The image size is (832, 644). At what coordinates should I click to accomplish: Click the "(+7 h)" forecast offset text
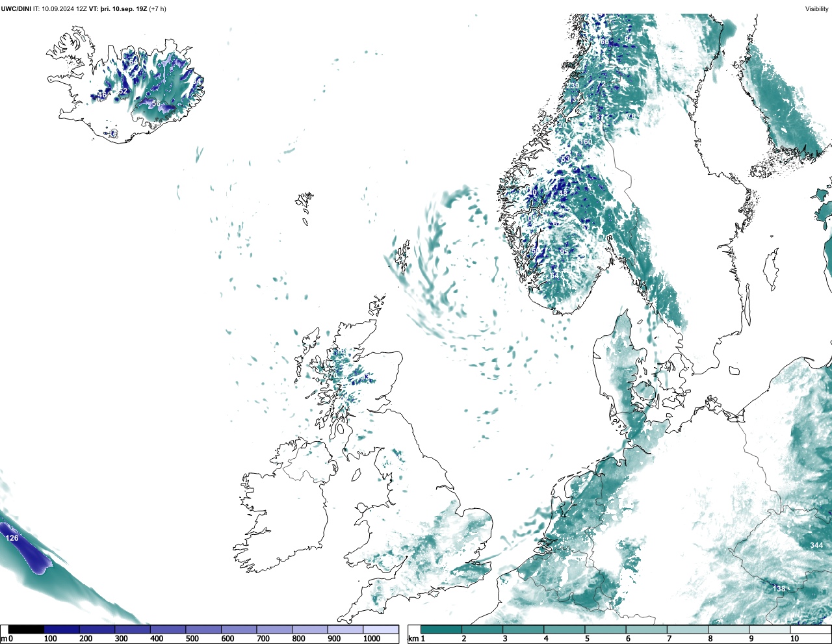[x=158, y=9]
